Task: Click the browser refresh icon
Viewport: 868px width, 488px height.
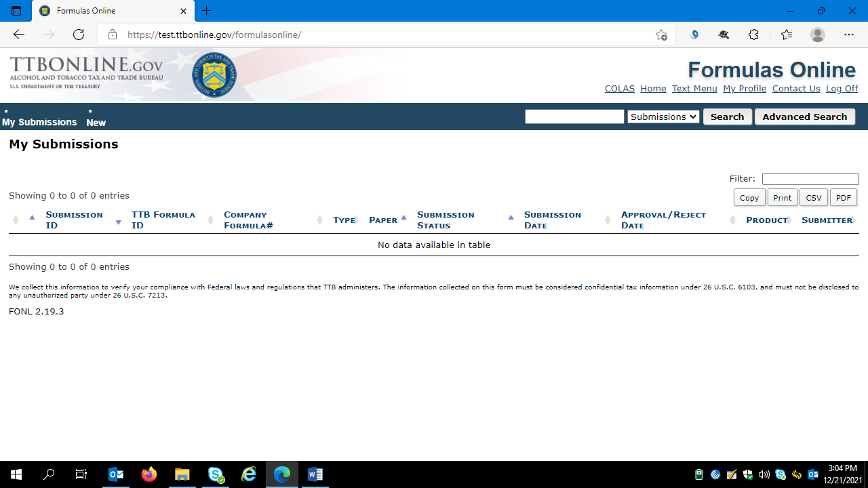Action: [79, 35]
